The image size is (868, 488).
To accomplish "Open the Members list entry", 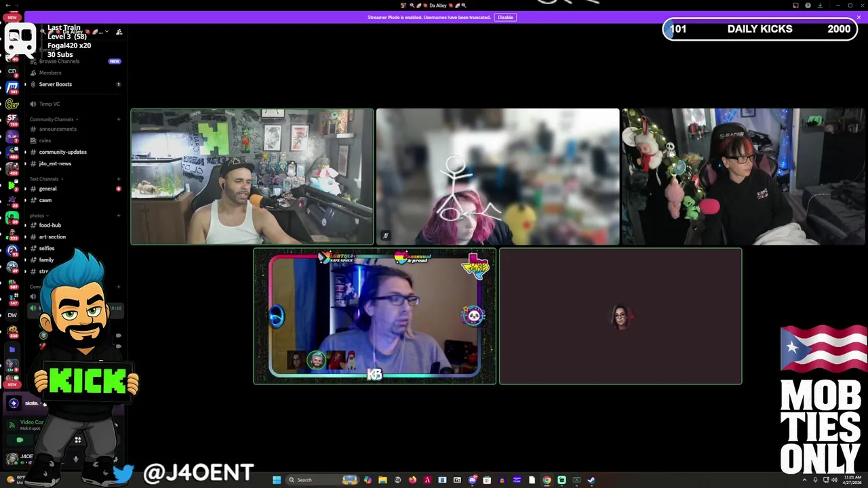I will (75, 73).
